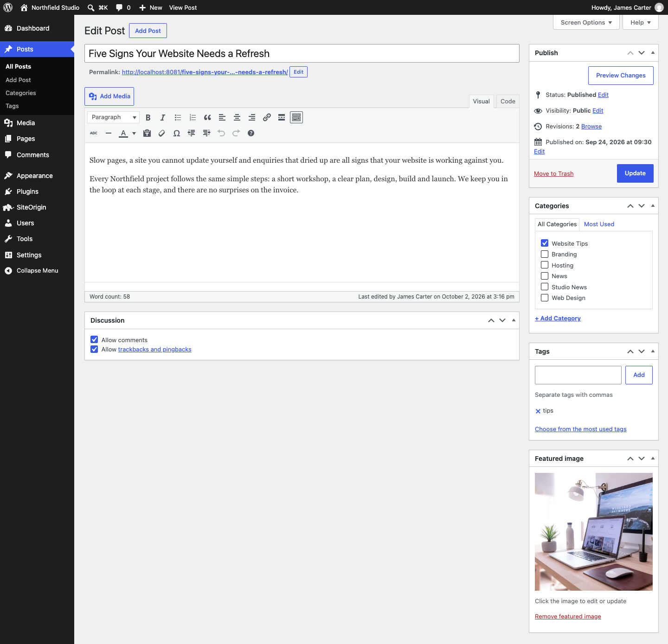Align text to the left
This screenshot has height=644, width=668.
222,117
